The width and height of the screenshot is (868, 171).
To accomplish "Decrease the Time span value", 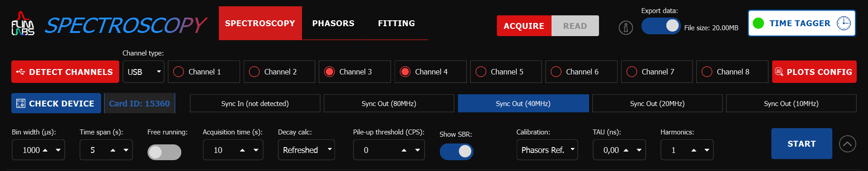I will 126,150.
